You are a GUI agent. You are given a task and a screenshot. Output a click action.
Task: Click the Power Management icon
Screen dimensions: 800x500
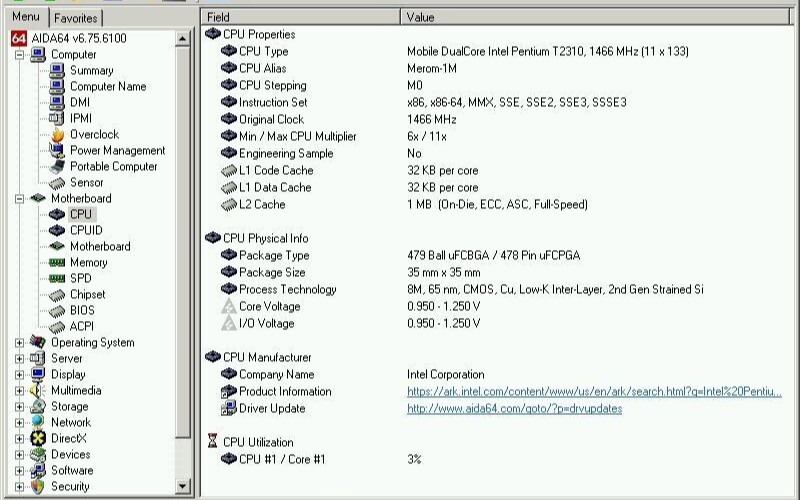click(57, 151)
